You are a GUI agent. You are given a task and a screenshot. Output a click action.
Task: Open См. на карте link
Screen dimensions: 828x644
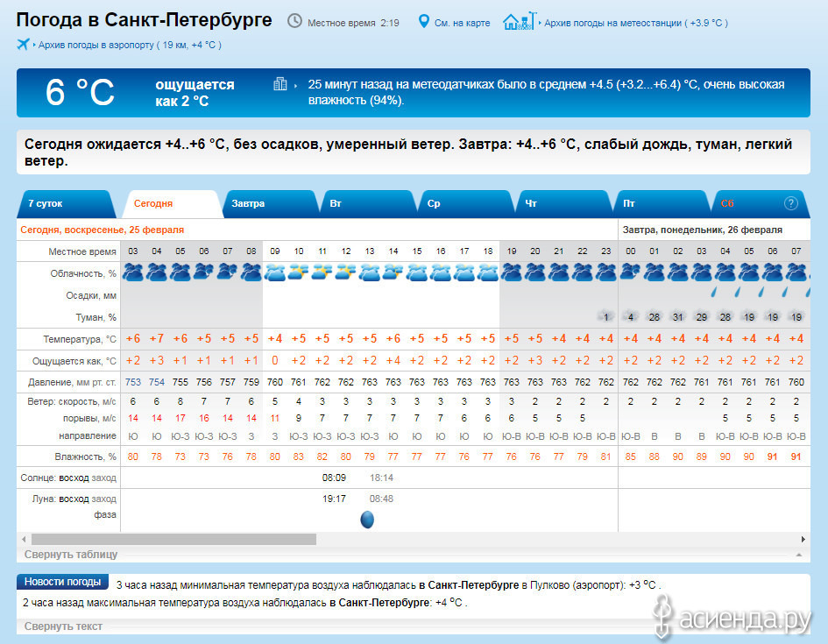click(x=462, y=24)
